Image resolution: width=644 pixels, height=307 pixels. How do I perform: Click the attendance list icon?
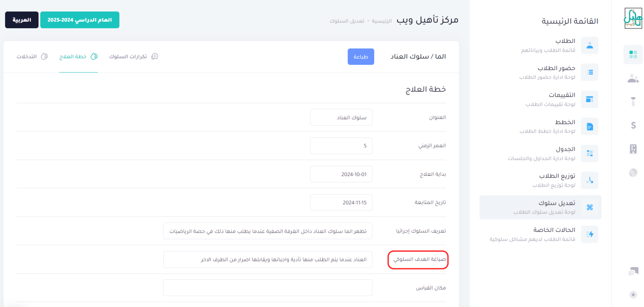[590, 72]
